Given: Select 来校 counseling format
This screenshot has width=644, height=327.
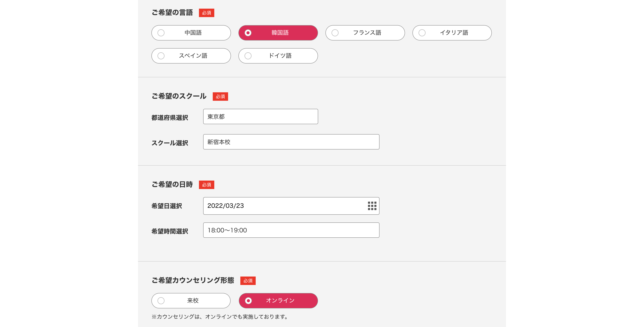Looking at the screenshot, I should [191, 301].
